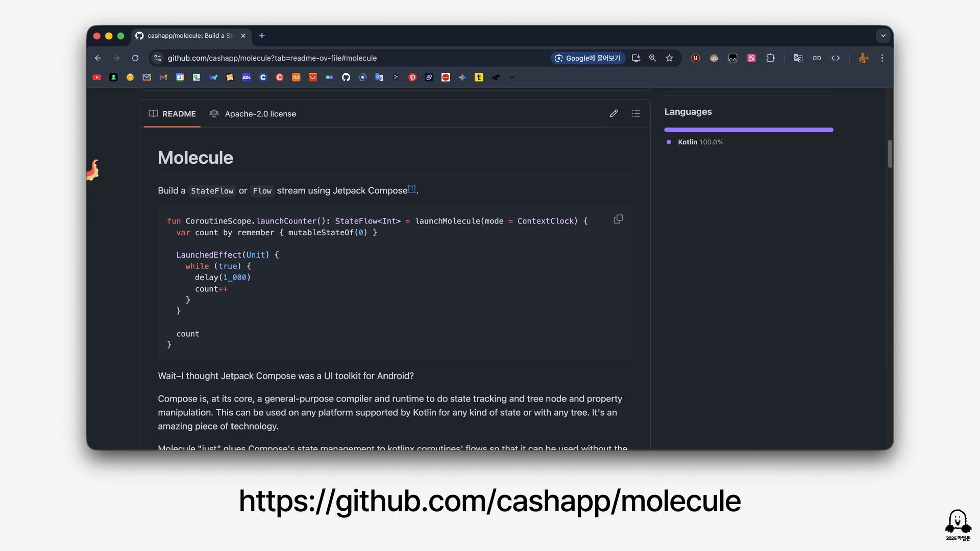Screen dimensions: 980x551
Task: Open the YouTube bookmark in bookmarks bar
Action: pos(97,78)
